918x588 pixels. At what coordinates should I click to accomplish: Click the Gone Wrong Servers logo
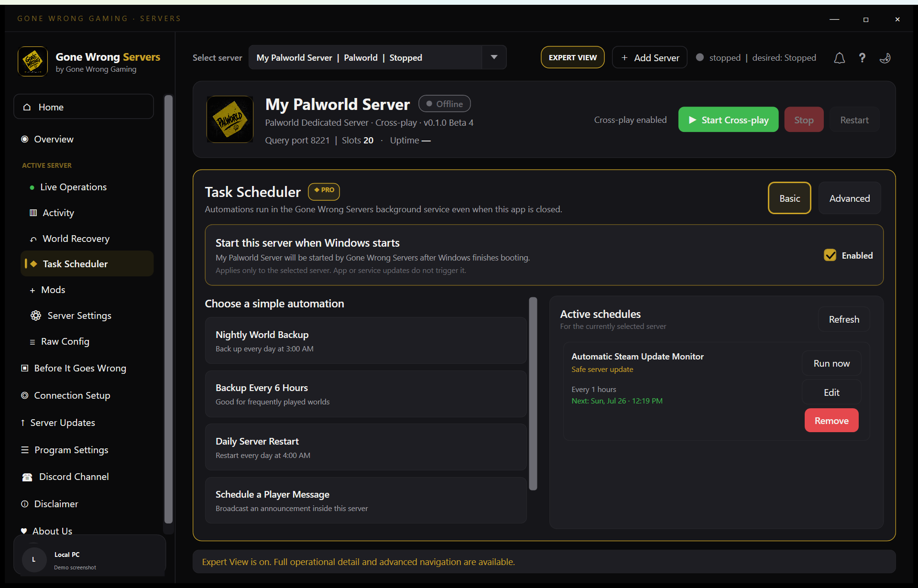click(33, 61)
